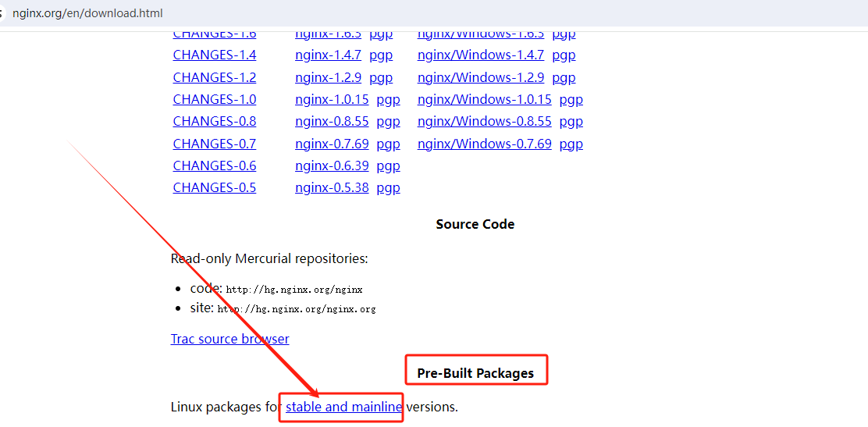Click the address bar URL field
868x427 pixels.
click(x=87, y=14)
